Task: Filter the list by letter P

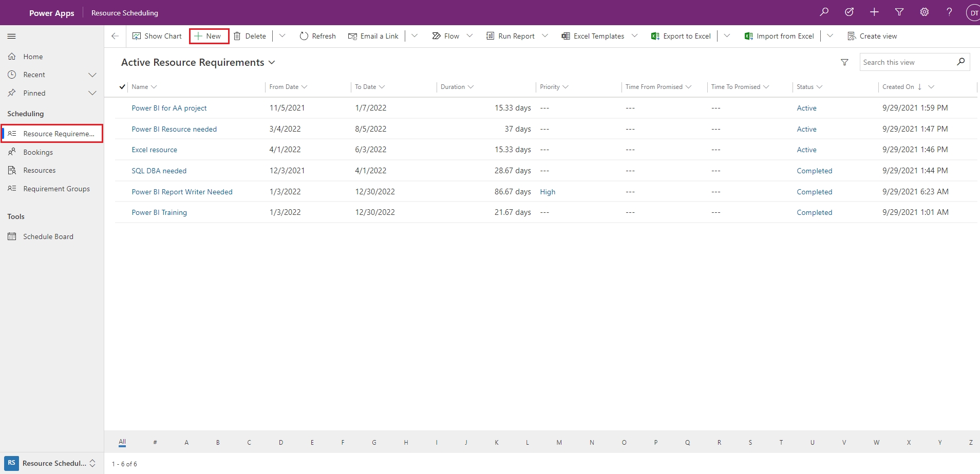Action: point(656,442)
